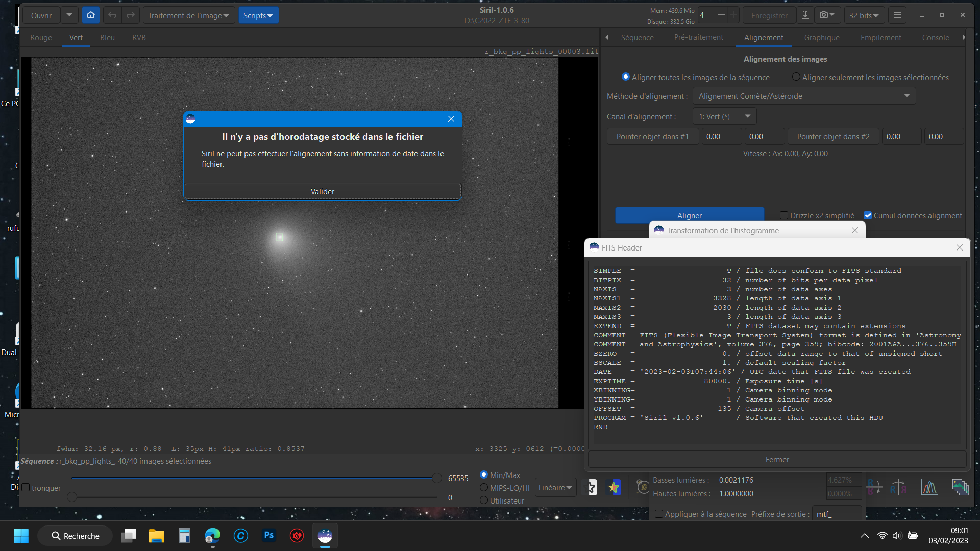Select only selected images alignment radio
This screenshot has width=980, height=551.
796,77
